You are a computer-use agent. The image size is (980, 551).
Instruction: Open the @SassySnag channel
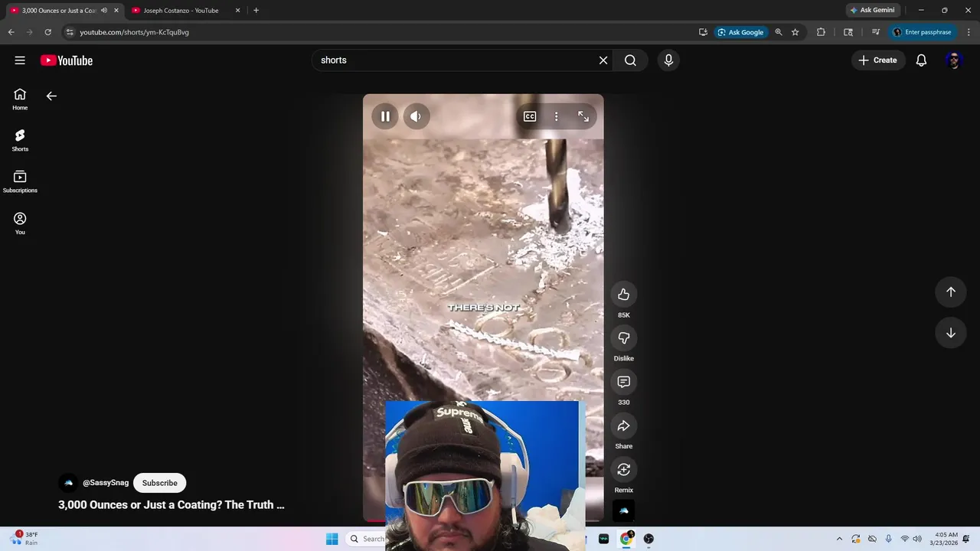click(106, 483)
